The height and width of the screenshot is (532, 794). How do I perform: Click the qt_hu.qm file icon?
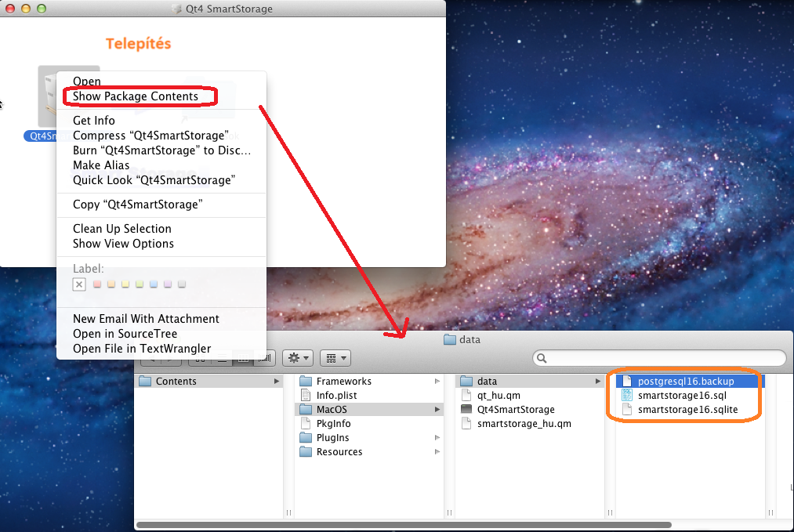click(466, 396)
